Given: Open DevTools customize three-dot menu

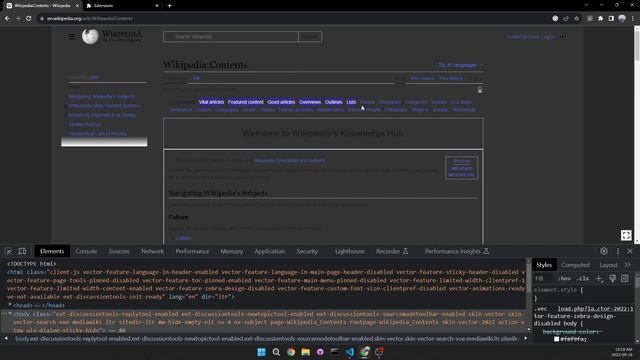Looking at the screenshot, I should click(x=618, y=251).
